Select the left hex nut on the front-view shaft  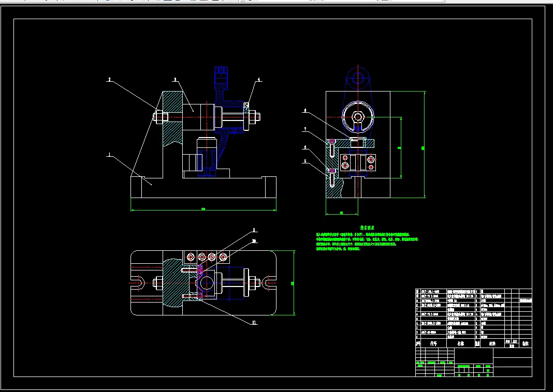click(x=159, y=116)
